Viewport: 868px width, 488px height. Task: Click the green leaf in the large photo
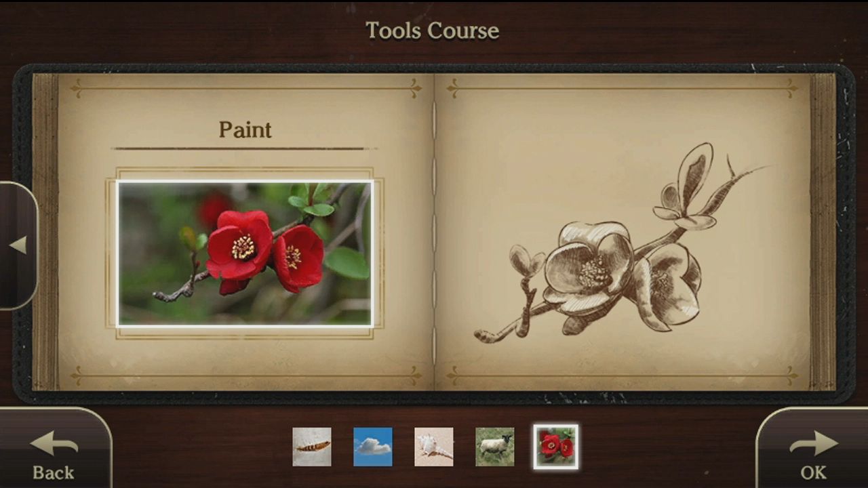[x=347, y=262]
